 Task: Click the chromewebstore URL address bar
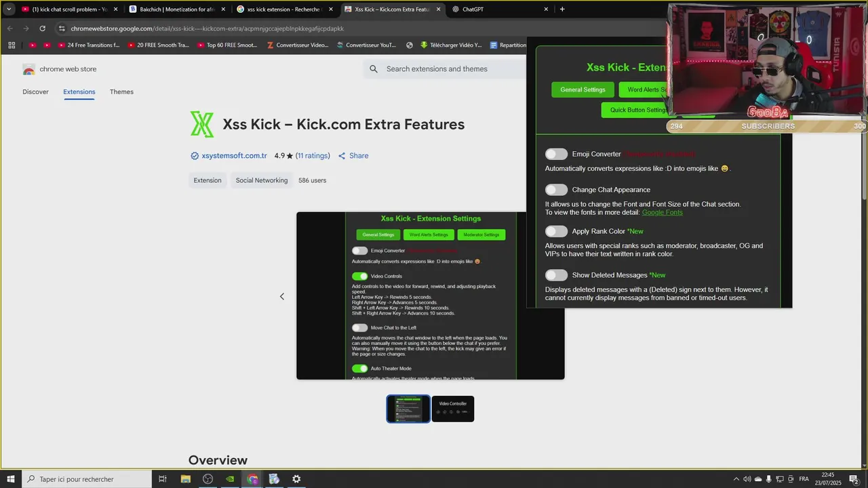[207, 28]
